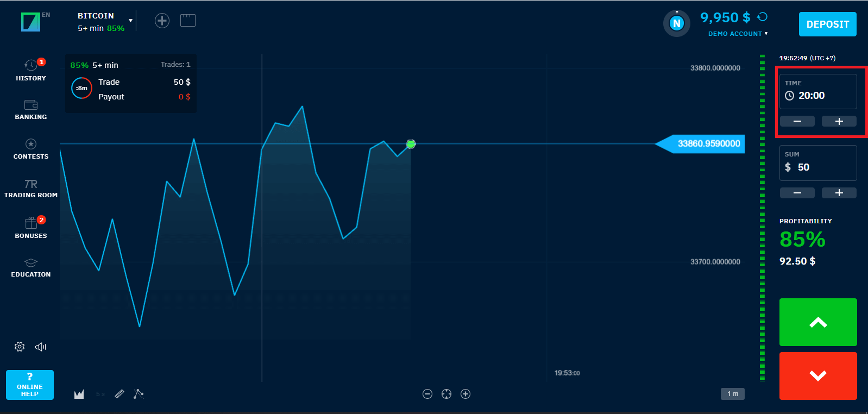Viewport: 868px width, 414px height.
Task: Open the trend line drawing tool
Action: (x=139, y=394)
